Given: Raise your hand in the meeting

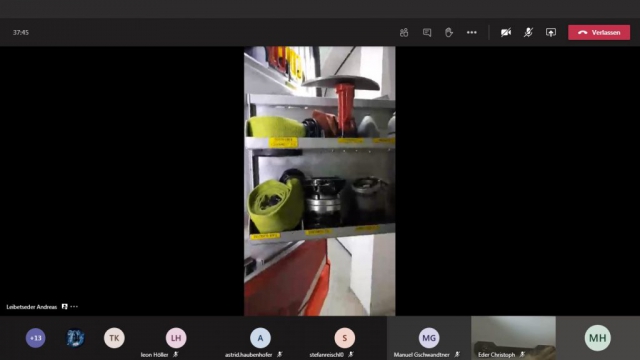Looking at the screenshot, I should pyautogui.click(x=449, y=32).
